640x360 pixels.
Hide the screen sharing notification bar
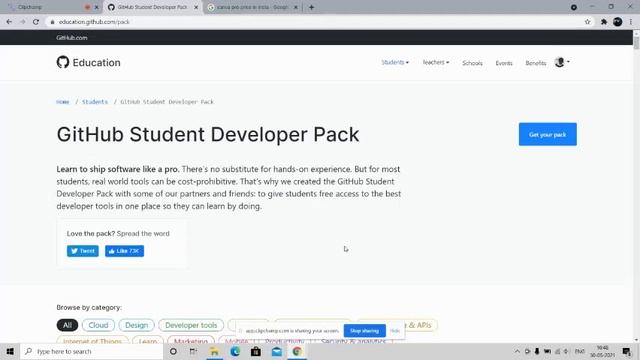click(395, 331)
